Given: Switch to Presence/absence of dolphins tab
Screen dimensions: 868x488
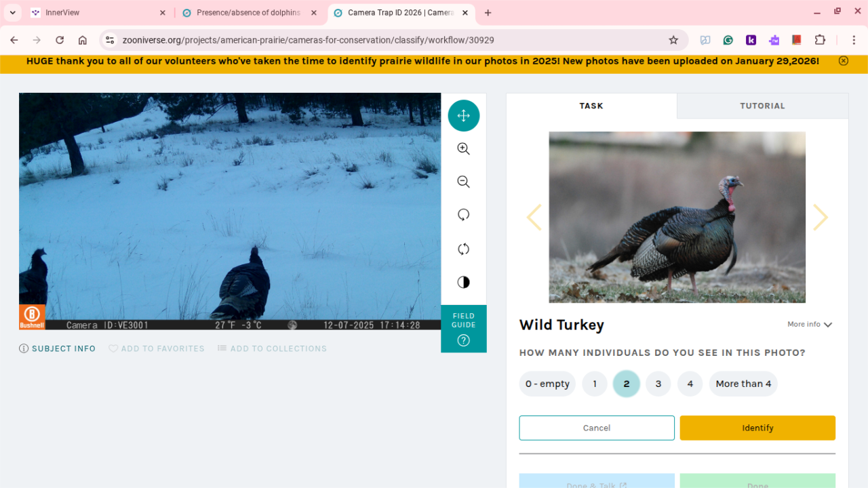Looking at the screenshot, I should [250, 13].
